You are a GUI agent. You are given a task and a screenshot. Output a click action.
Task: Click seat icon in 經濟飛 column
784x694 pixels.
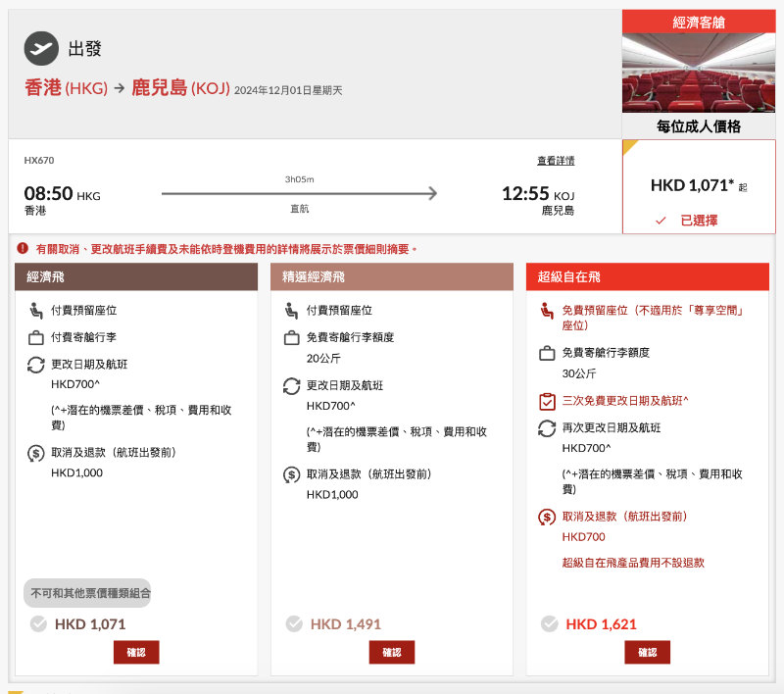pyautogui.click(x=35, y=310)
